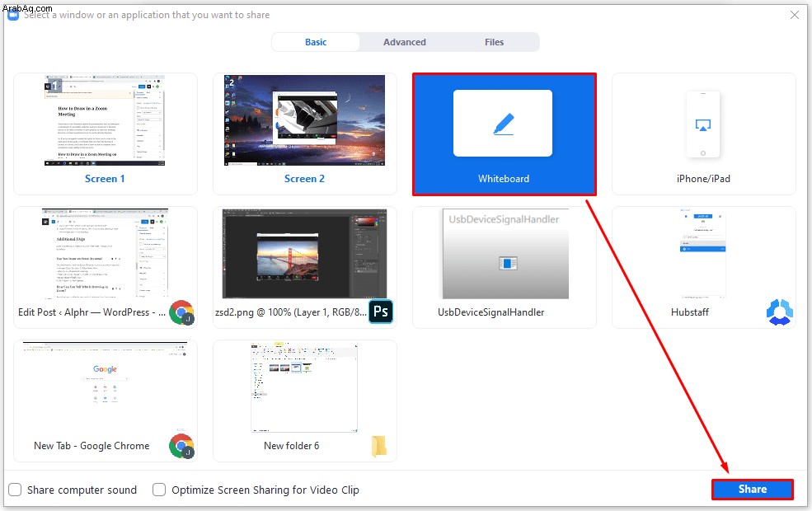Enable Share computer sound checkbox
Viewport: 812px width, 511px height.
[15, 490]
